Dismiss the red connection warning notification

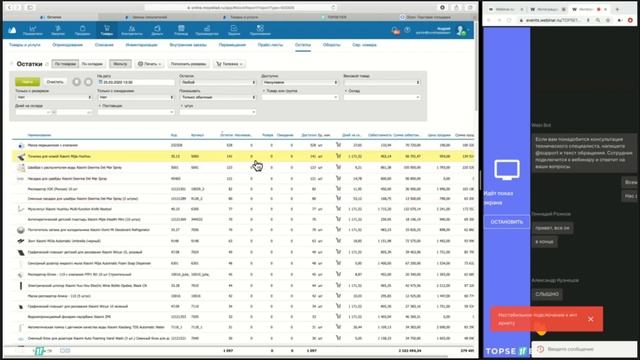[x=591, y=319]
